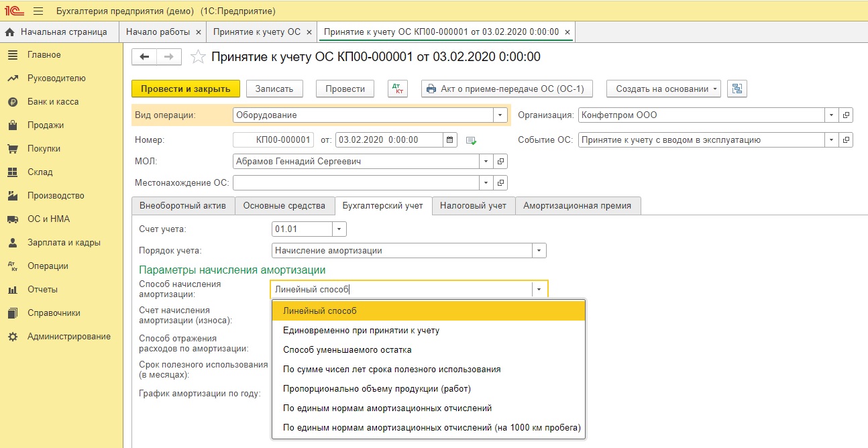Print Акт о приеме-передаче ОС (ОС-1)

[508, 89]
